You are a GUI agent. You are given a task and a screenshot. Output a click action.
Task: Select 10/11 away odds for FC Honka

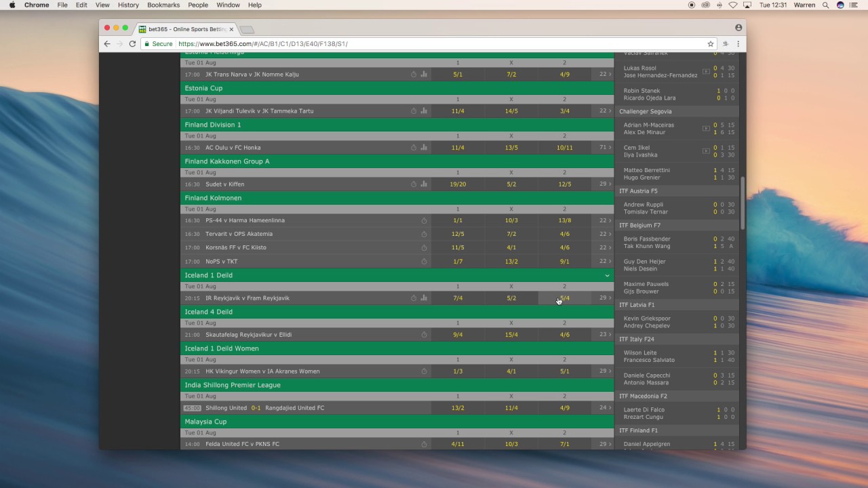pos(564,148)
